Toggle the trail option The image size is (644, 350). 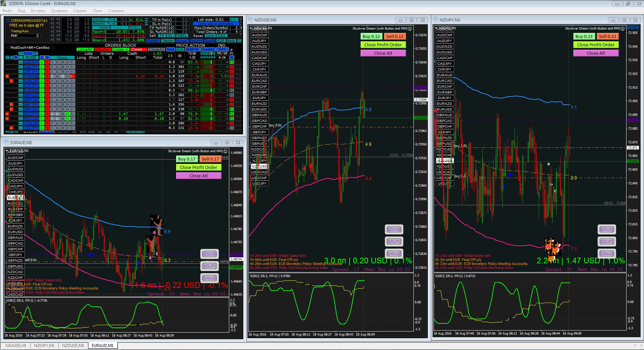[135, 28]
